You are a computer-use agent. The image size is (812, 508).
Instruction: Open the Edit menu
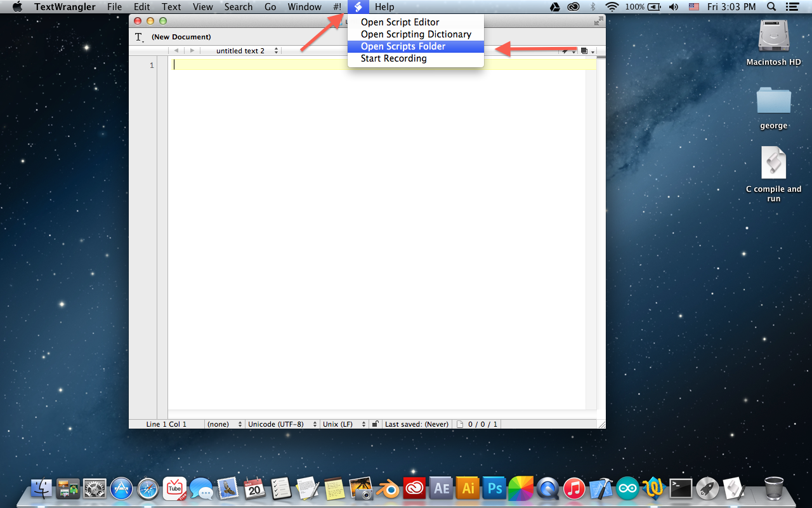pyautogui.click(x=142, y=7)
